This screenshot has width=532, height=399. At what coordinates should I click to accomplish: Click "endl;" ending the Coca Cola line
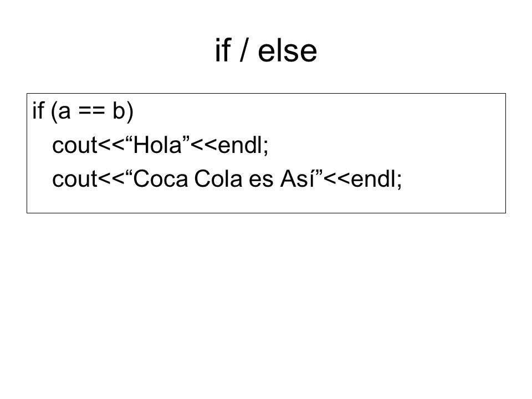[376, 179]
